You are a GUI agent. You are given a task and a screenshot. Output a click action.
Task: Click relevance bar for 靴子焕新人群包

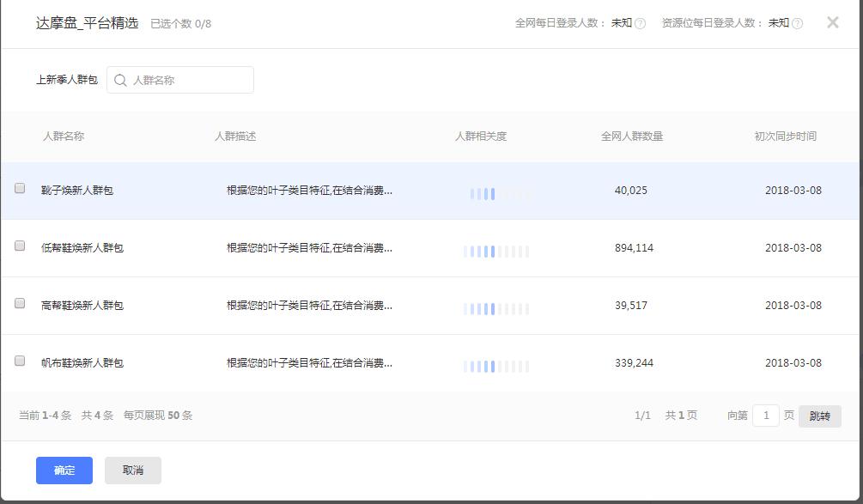coord(496,194)
